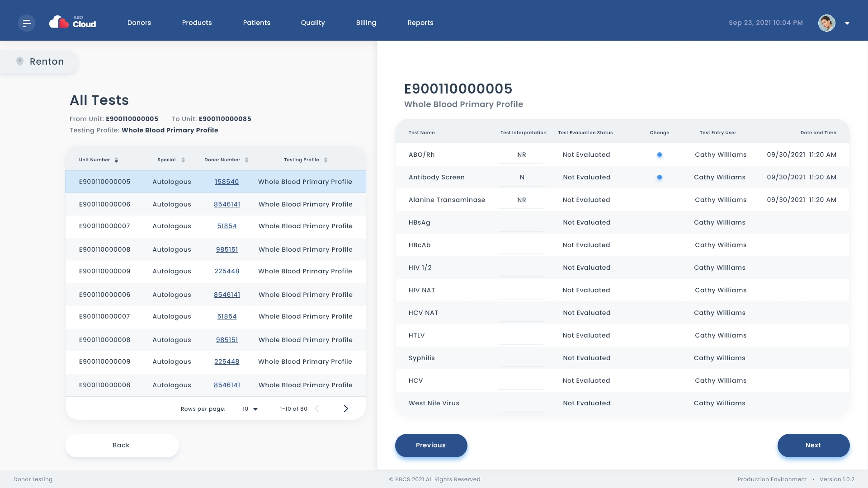Open the first donor 225448 link
The height and width of the screenshot is (488, 868).
click(227, 271)
